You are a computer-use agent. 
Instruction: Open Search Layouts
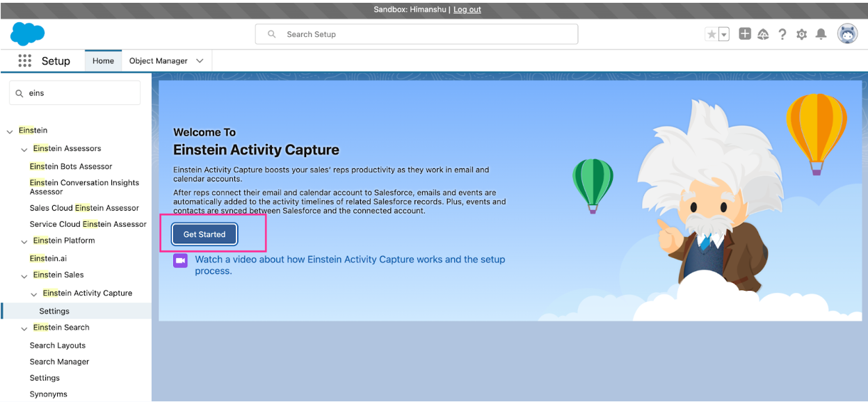point(58,345)
